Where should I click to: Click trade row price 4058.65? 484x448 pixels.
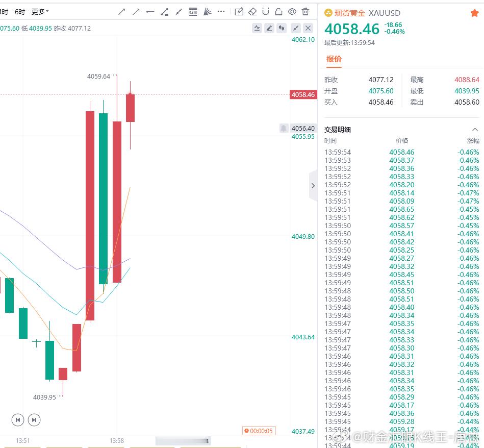coord(401,209)
